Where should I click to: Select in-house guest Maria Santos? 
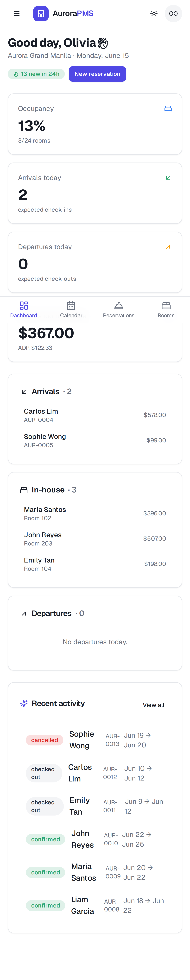click(x=95, y=514)
